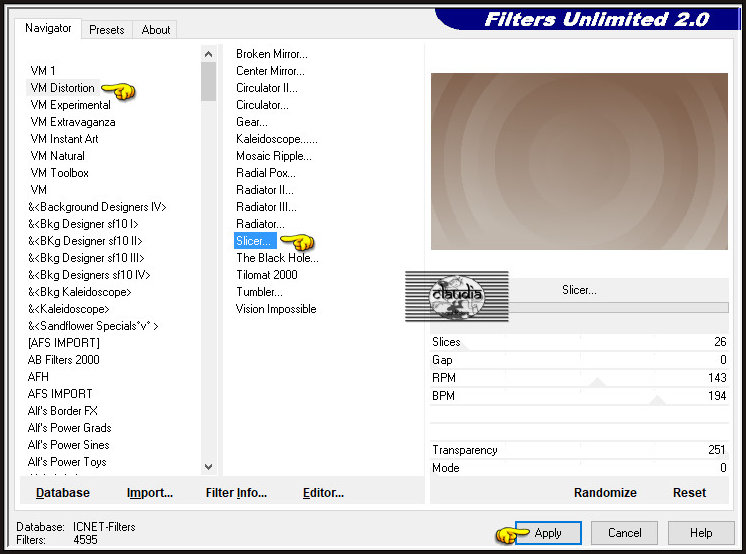This screenshot has width=746, height=554.
Task: Adjust the Transparency slider
Action: [x=579, y=450]
